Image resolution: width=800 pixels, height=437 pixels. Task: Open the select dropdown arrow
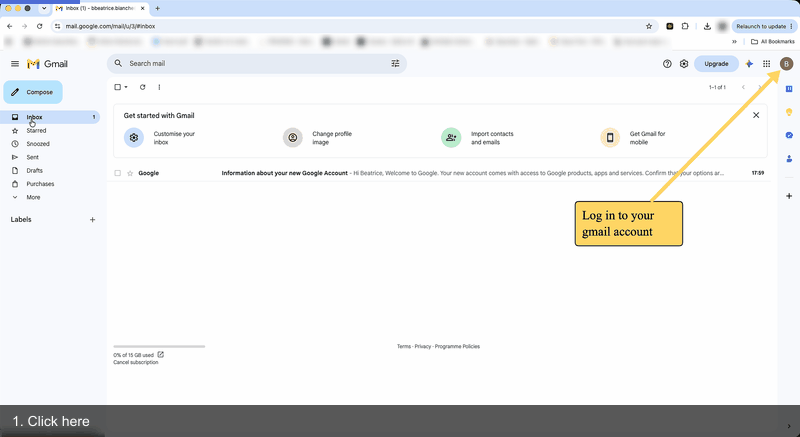(x=126, y=87)
